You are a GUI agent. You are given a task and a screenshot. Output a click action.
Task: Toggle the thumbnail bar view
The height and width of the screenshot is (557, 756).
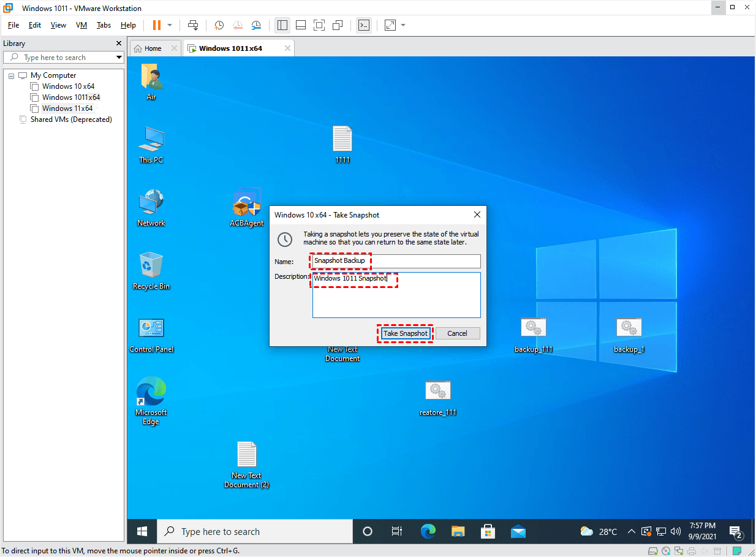click(300, 25)
